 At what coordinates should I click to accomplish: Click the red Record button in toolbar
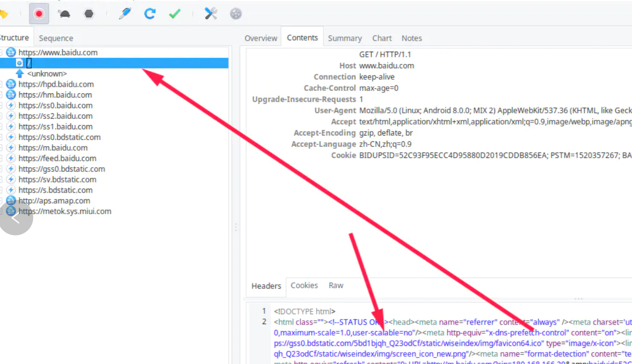pyautogui.click(x=39, y=14)
